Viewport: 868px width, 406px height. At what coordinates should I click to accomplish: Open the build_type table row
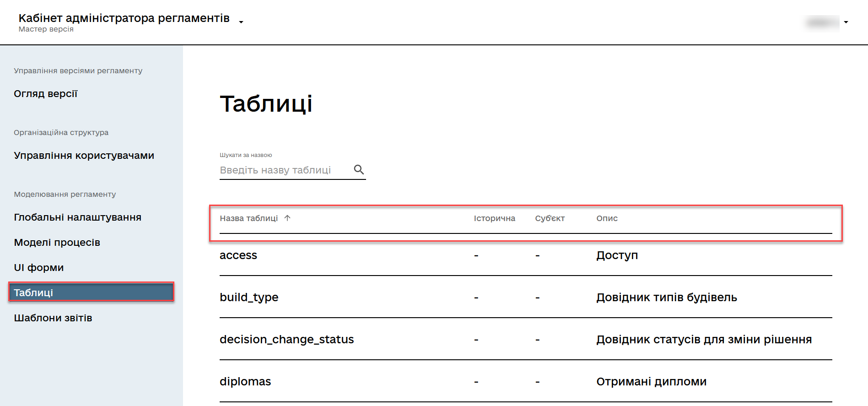[x=526, y=297]
